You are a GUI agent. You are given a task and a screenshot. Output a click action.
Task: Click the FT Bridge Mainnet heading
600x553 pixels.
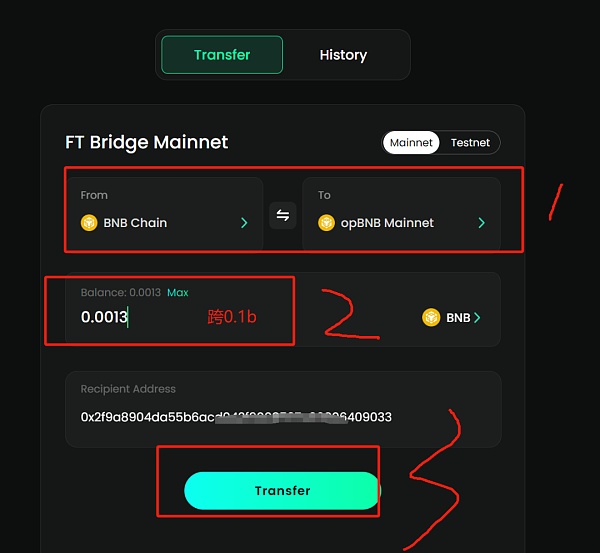[x=147, y=142]
